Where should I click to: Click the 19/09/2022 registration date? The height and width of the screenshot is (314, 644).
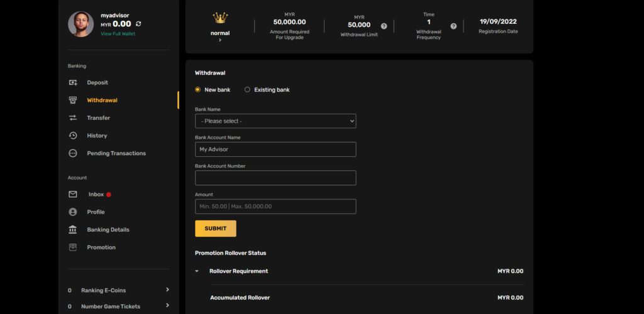click(x=498, y=21)
